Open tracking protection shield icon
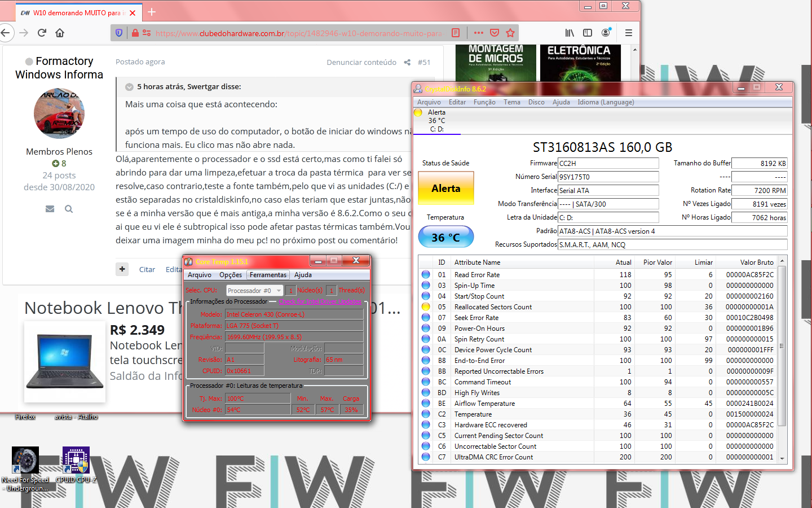The height and width of the screenshot is (508, 812). click(119, 33)
